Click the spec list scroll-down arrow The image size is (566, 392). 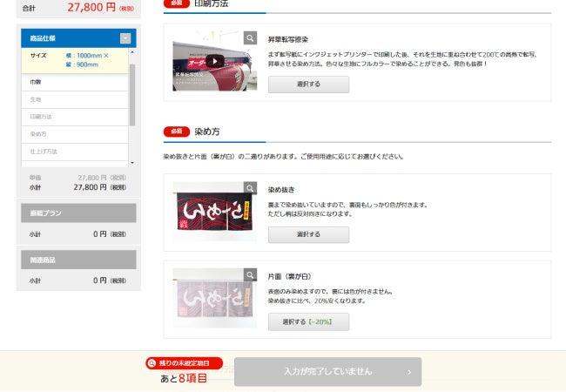pos(132,163)
